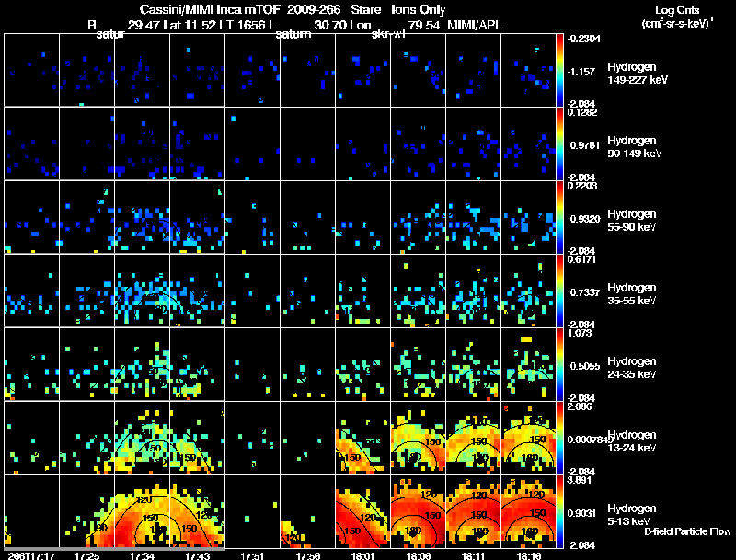This screenshot has width=736, height=560.
Task: Select the 'Hydrogen 24-35 keV' row label
Action: coord(632,368)
